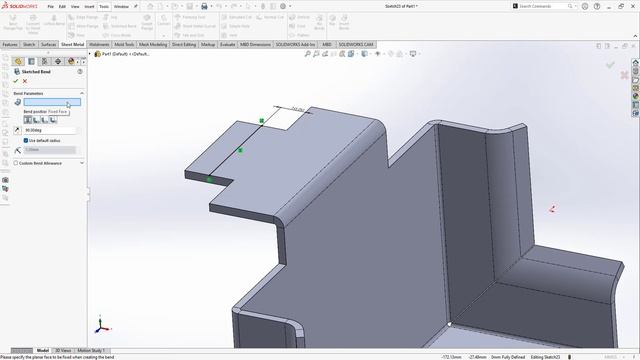Click the Print icon in toolbar
The image size is (640, 360).
click(204, 7)
